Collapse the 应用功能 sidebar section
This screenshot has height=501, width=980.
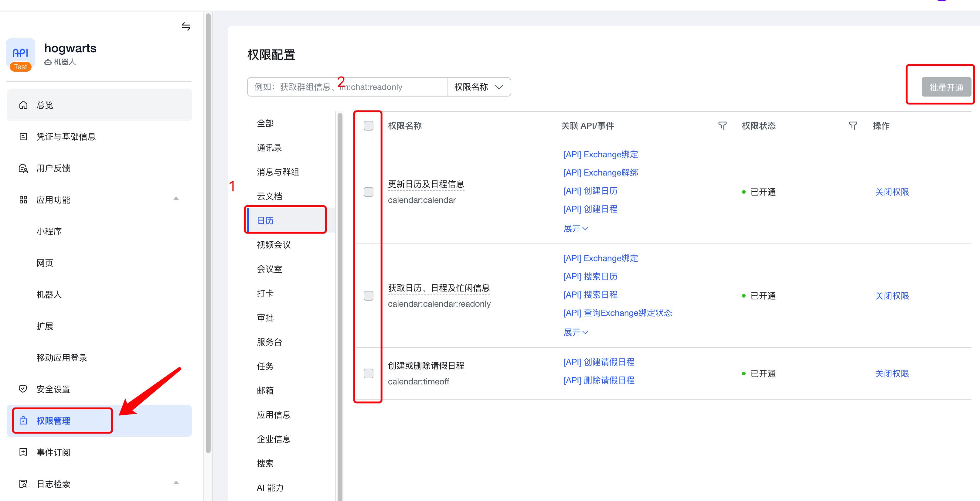[176, 199]
